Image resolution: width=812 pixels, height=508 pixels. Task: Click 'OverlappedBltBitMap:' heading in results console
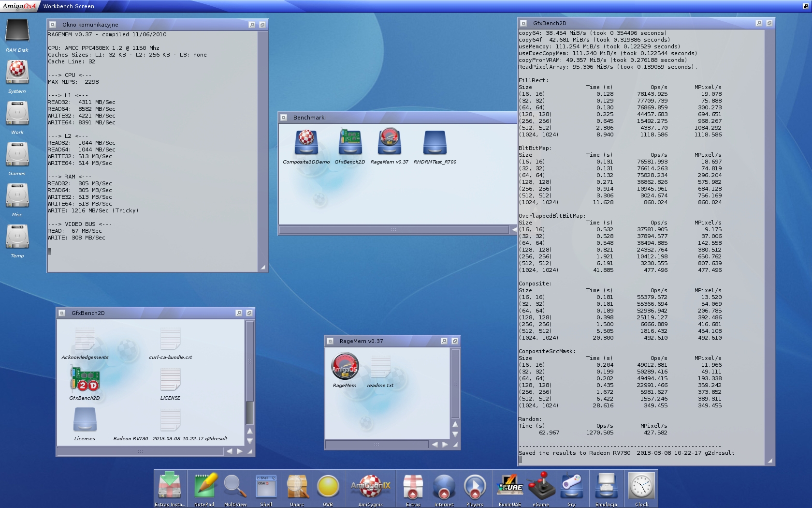click(552, 216)
